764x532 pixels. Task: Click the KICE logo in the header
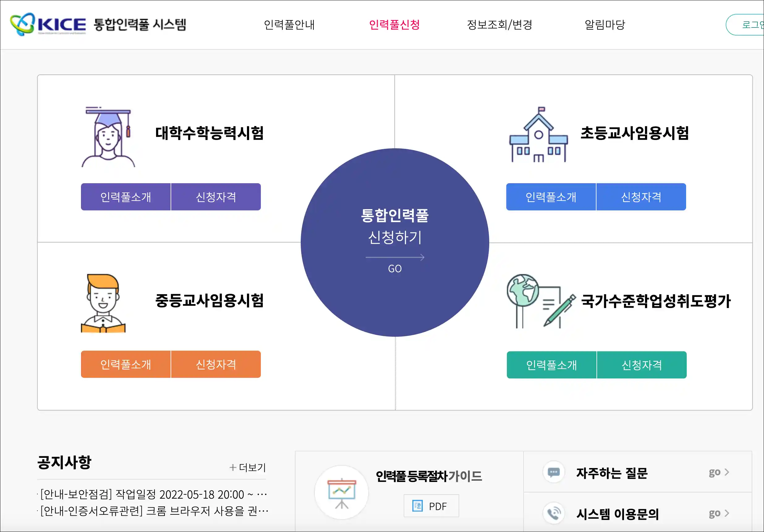pyautogui.click(x=48, y=24)
